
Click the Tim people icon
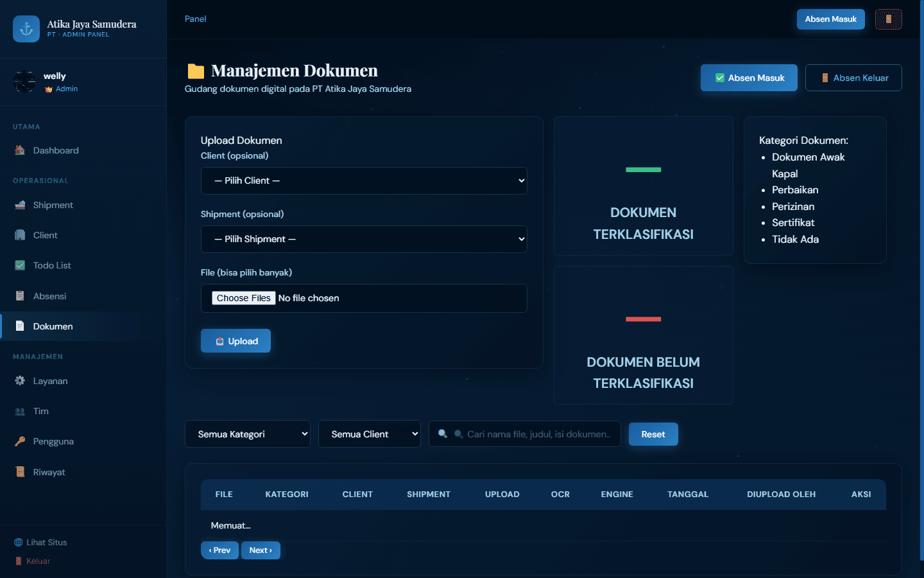pos(20,411)
